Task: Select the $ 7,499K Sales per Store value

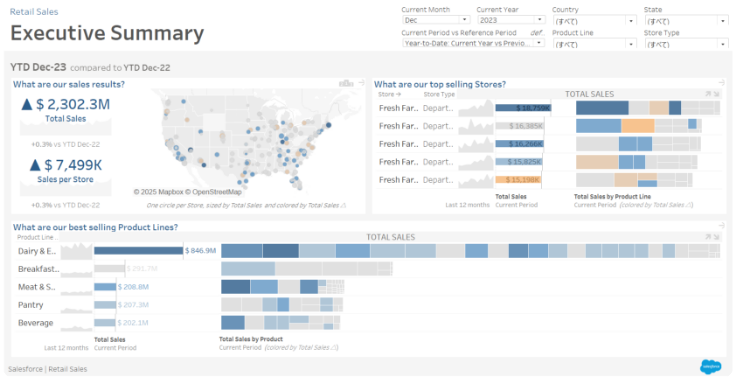Action: tap(73, 165)
